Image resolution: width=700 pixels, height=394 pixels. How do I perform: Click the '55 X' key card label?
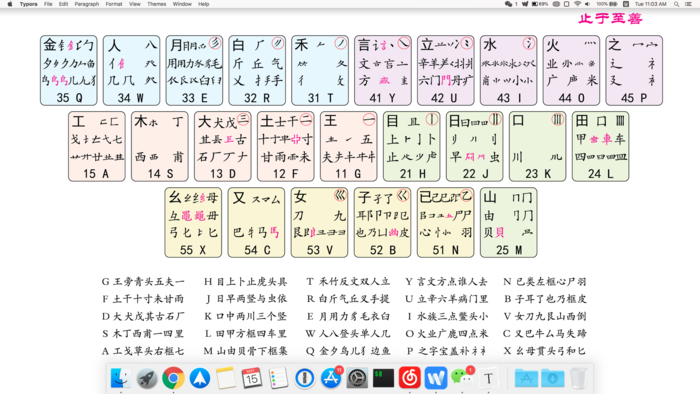click(x=193, y=250)
